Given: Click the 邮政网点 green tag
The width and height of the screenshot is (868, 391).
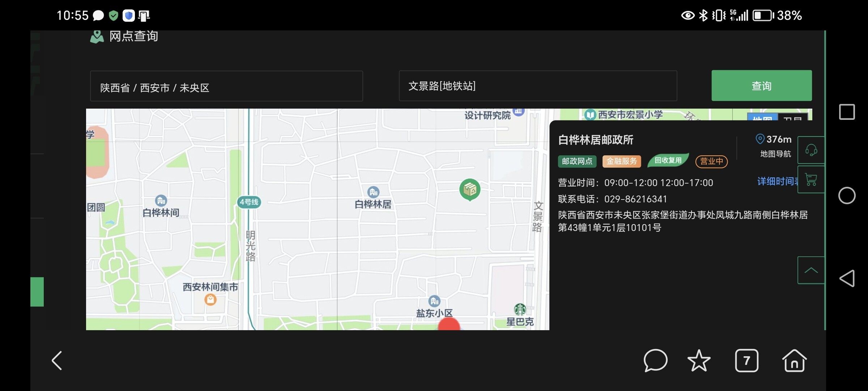Looking at the screenshot, I should (577, 161).
